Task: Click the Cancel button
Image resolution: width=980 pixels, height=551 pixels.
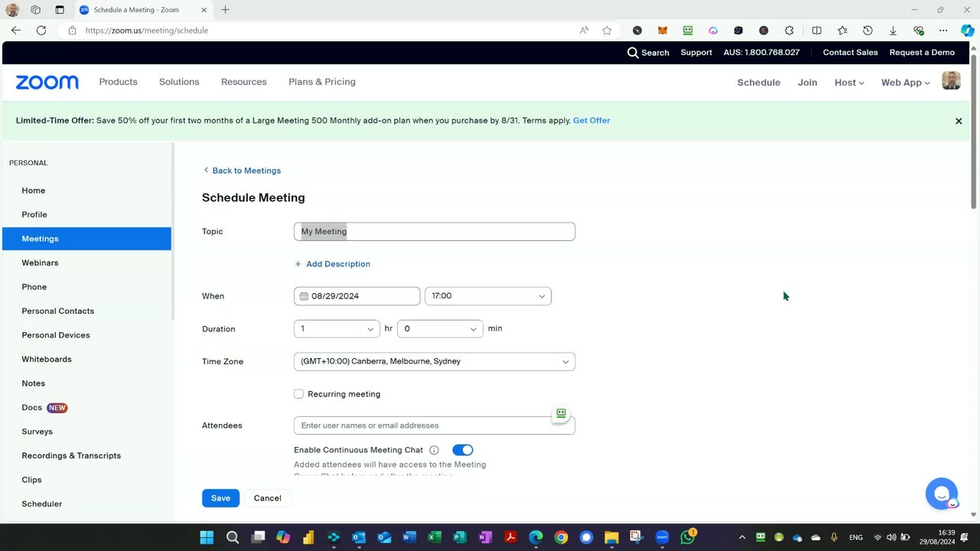Action: 267,498
